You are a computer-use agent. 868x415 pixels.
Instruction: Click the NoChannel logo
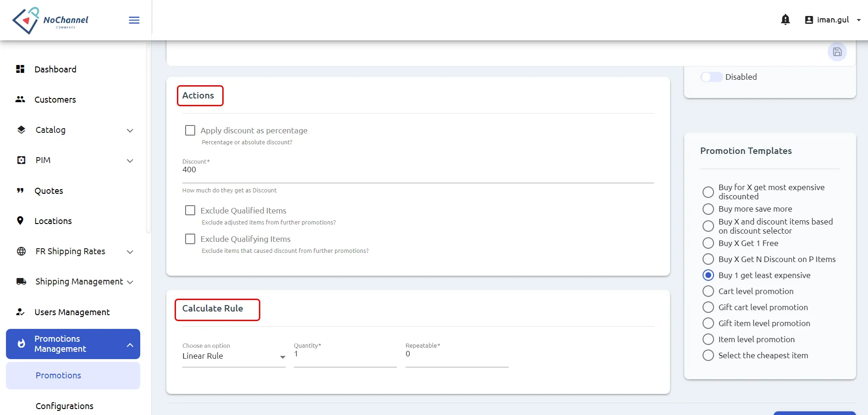50,21
